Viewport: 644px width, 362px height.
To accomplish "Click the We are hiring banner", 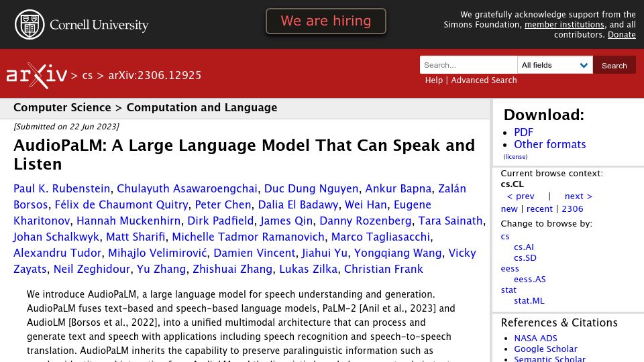I will pyautogui.click(x=326, y=21).
